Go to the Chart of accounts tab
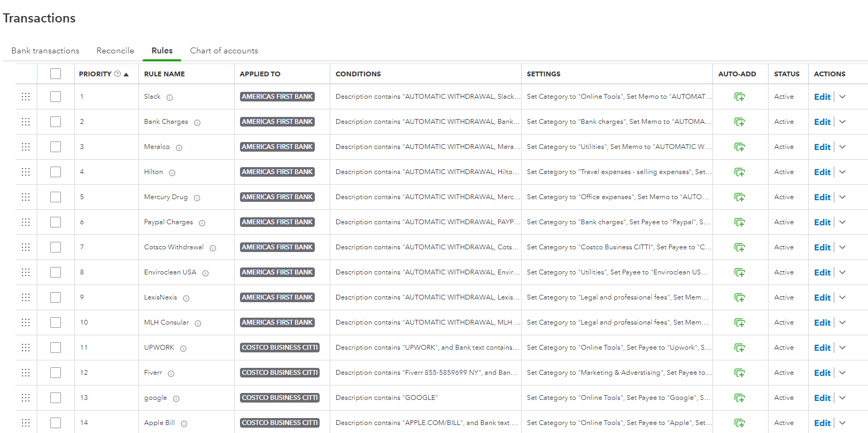Viewport: 868px width, 433px height. coord(224,51)
